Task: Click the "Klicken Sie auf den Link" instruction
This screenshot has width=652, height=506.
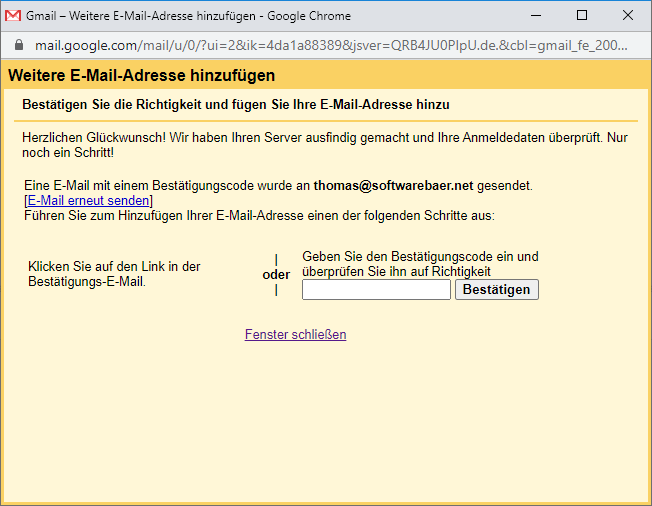Action: [x=115, y=274]
